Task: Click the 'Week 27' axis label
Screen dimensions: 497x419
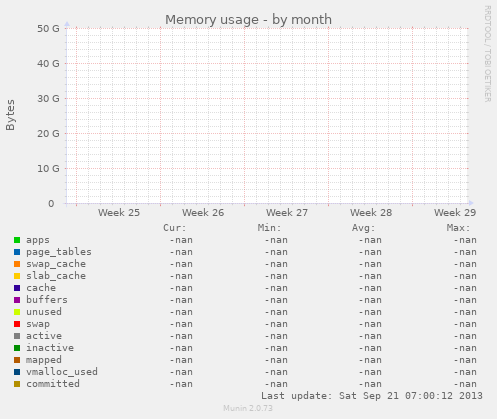Action: tap(287, 213)
